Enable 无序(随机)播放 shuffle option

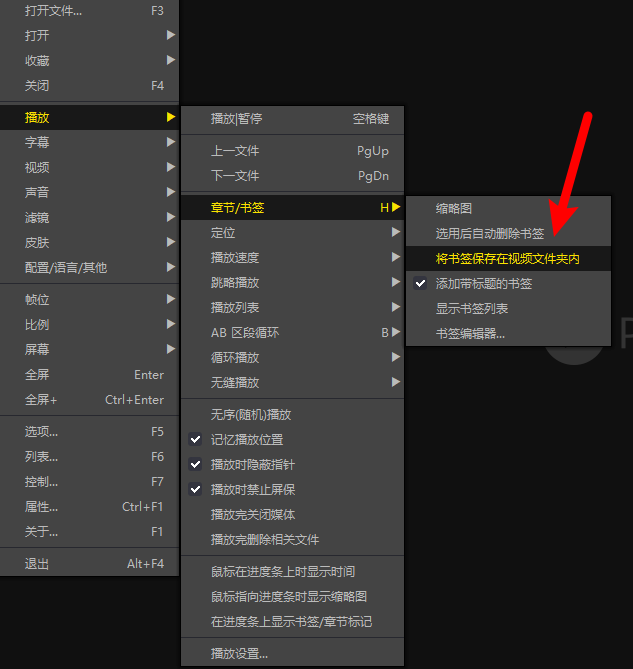(x=251, y=415)
